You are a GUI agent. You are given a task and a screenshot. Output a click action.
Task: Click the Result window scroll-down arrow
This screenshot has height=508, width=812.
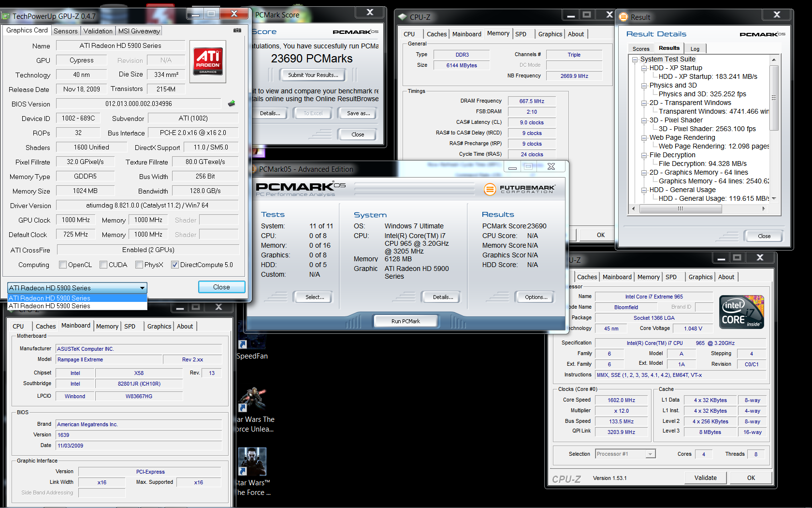774,198
